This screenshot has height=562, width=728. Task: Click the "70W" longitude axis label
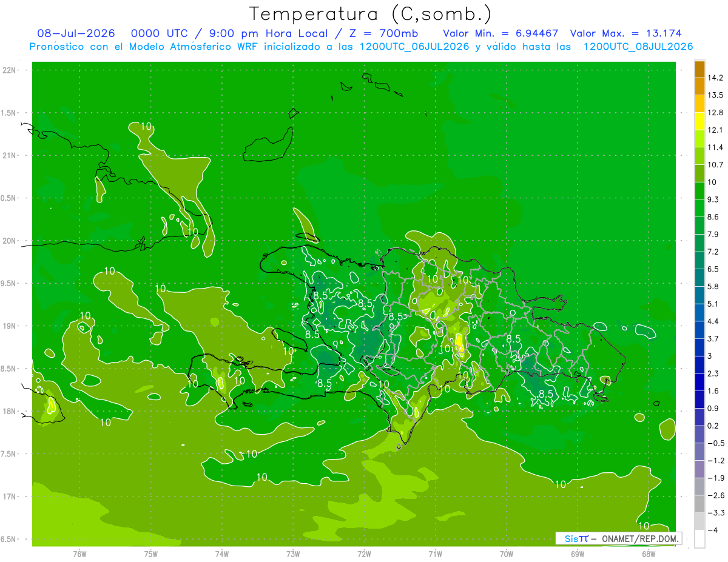point(506,554)
